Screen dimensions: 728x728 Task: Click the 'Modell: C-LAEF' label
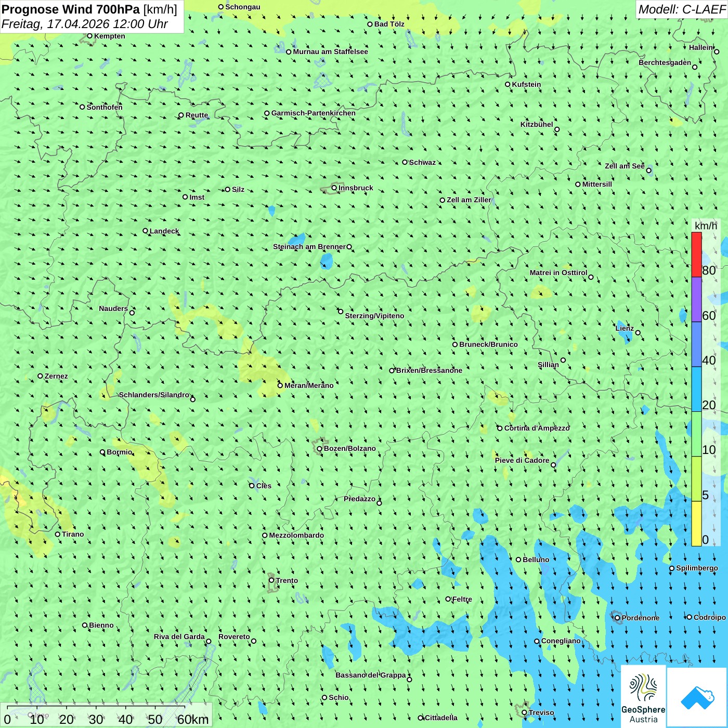[x=682, y=9]
